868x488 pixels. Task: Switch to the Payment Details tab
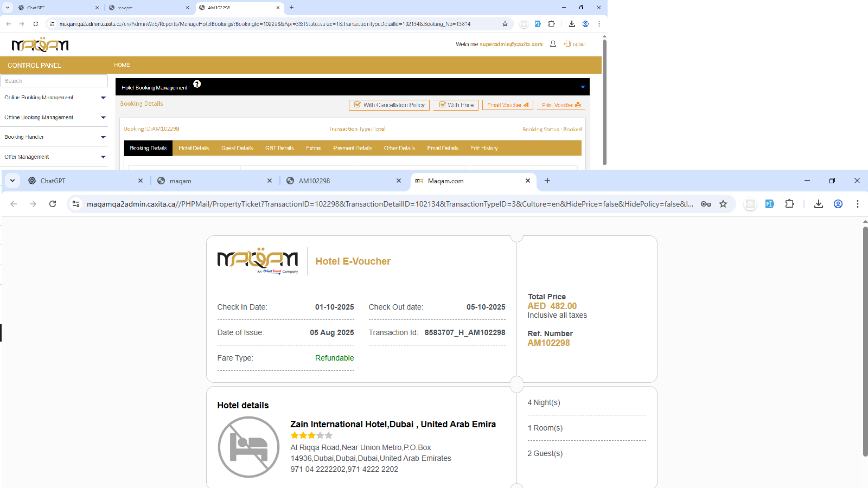pyautogui.click(x=352, y=148)
